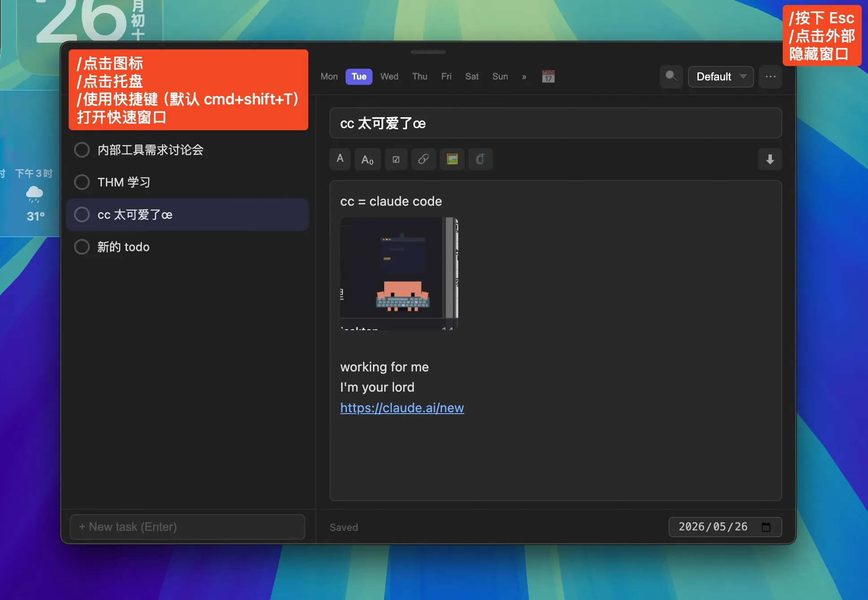This screenshot has width=868, height=600.
Task: Open the https://claude.ai/new link
Action: pyautogui.click(x=402, y=408)
